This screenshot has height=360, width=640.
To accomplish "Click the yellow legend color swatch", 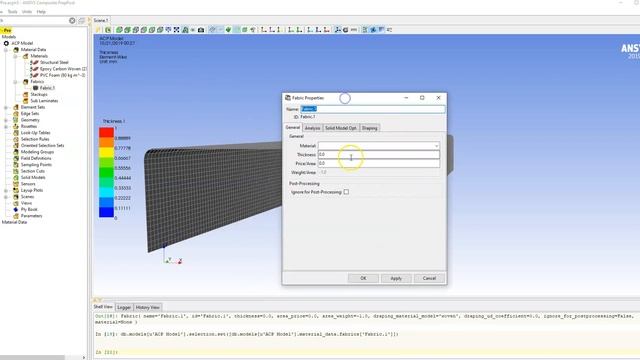I will pyautogui.click(x=106, y=152).
